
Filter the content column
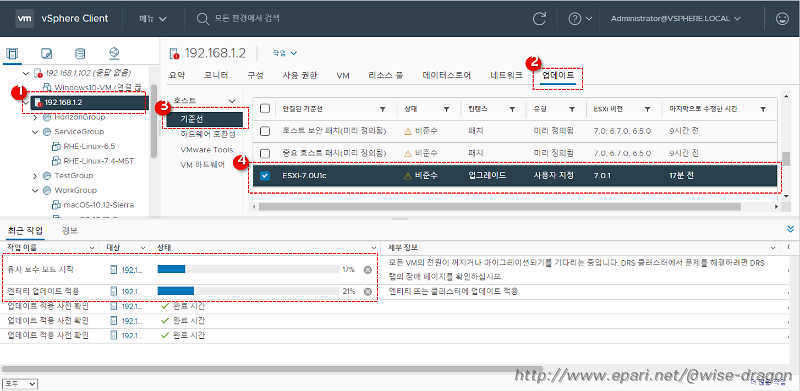point(512,109)
